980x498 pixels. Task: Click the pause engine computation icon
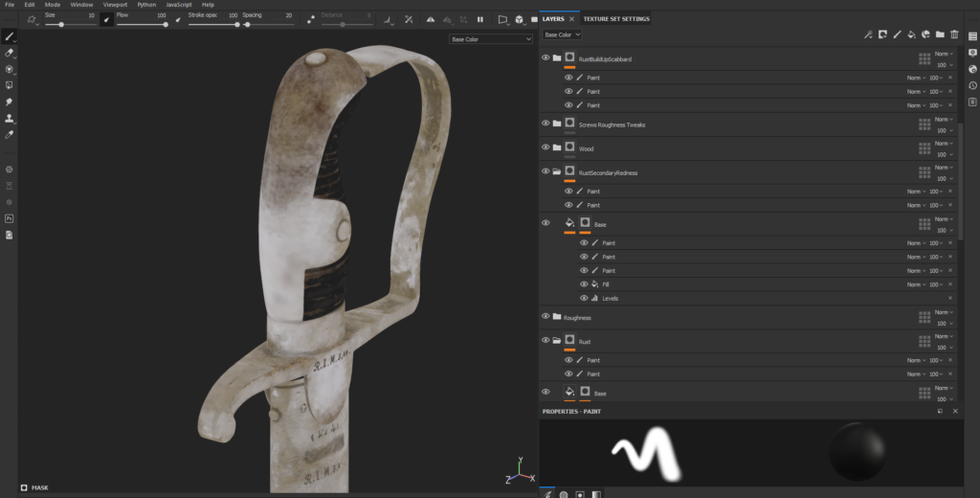point(480,19)
